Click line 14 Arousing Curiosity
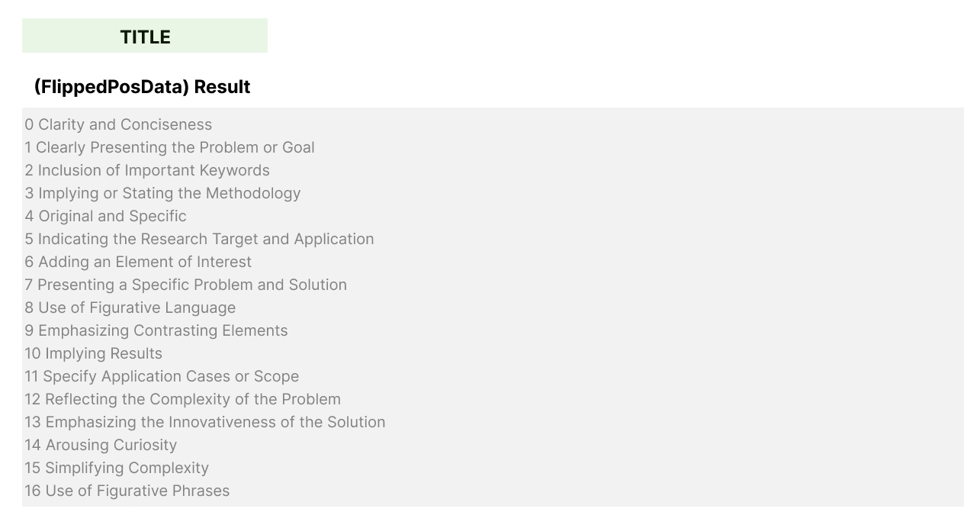The image size is (980, 528). point(101,445)
